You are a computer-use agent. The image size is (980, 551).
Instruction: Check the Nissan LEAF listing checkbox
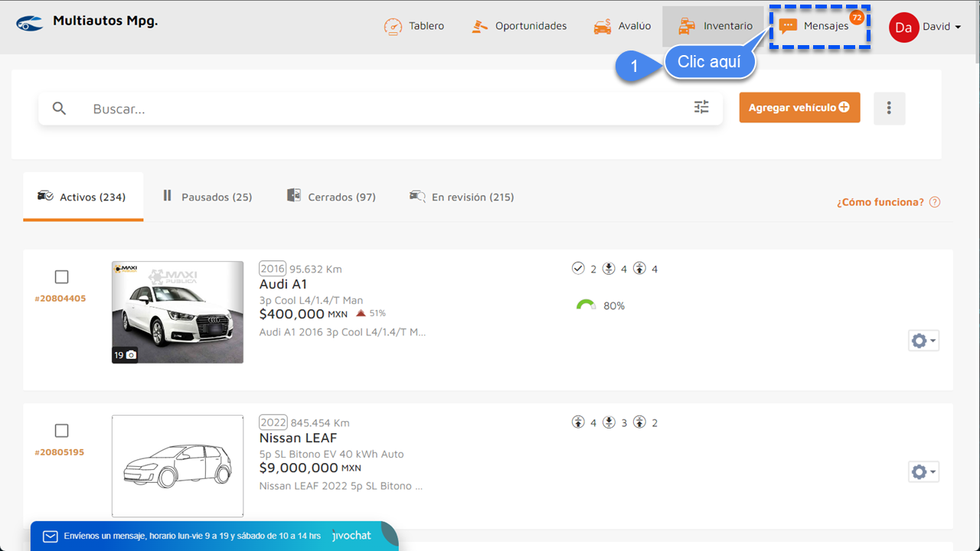click(x=62, y=430)
